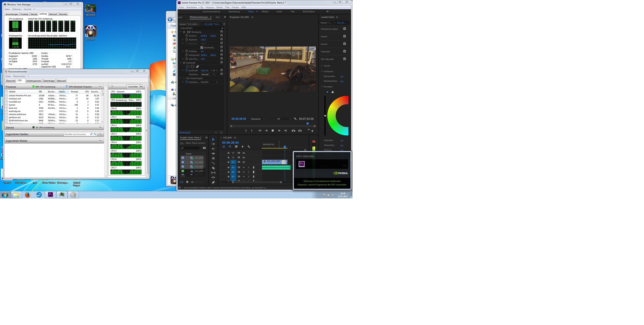Add marker in timeline panel
This screenshot has width=644, height=325.
tap(243, 147)
